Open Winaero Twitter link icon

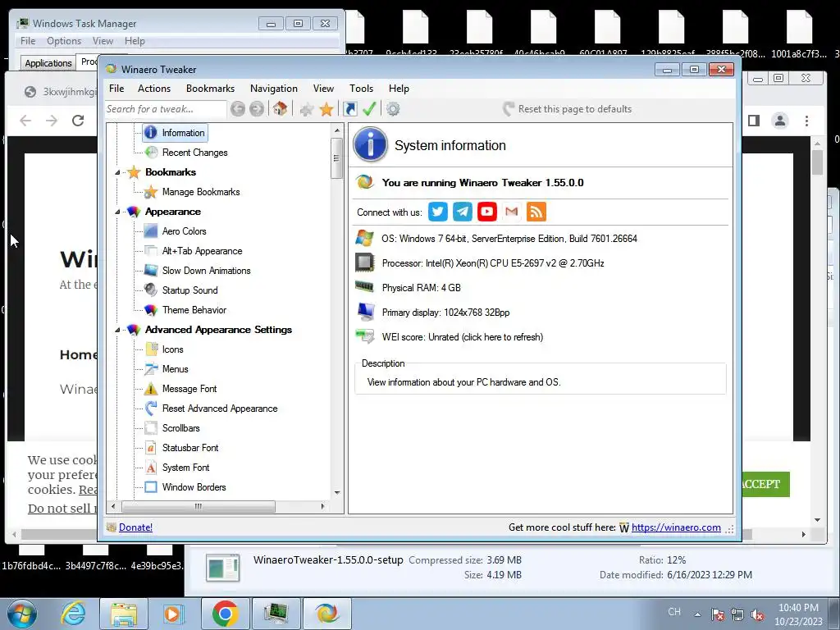(x=438, y=212)
